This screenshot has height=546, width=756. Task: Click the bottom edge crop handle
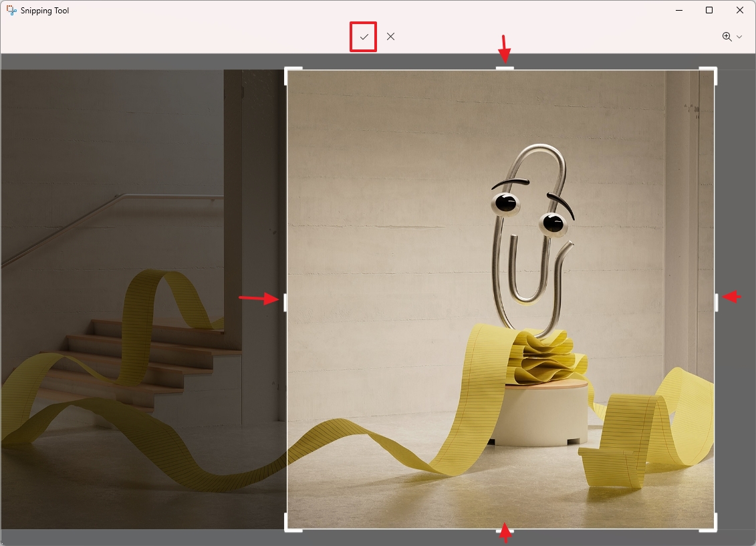(x=505, y=531)
